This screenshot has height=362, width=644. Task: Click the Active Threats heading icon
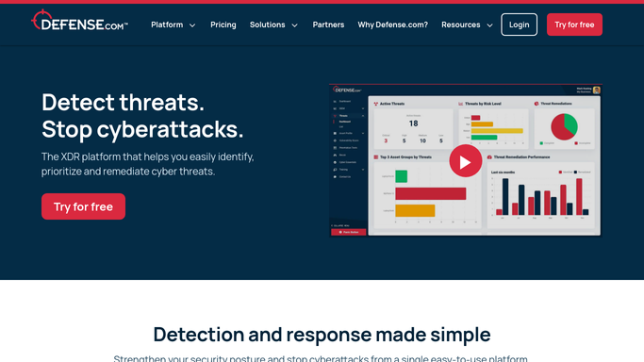pyautogui.click(x=376, y=104)
